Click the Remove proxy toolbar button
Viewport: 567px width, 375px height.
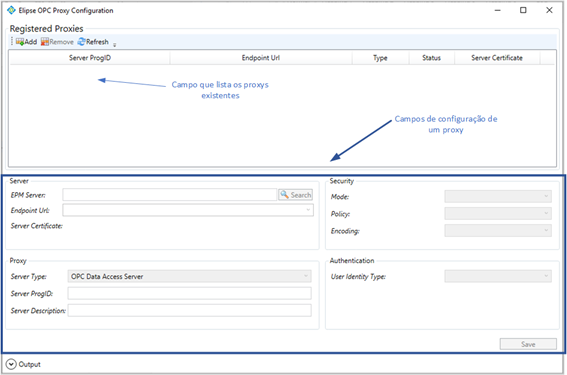pos(57,42)
